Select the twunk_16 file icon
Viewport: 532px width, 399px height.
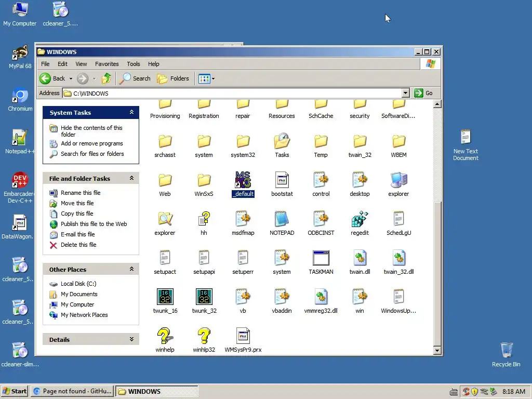(x=165, y=297)
